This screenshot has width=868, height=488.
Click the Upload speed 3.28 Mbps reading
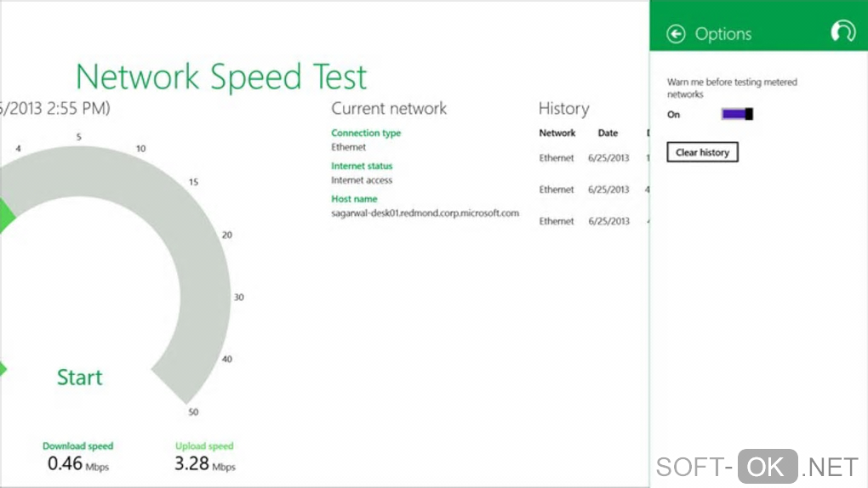204,463
